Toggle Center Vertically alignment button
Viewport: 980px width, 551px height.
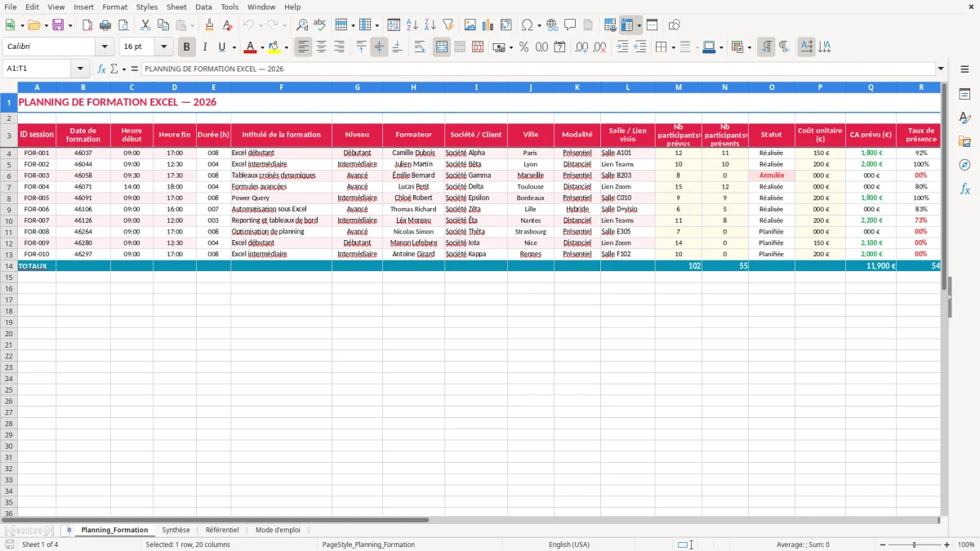(x=379, y=47)
